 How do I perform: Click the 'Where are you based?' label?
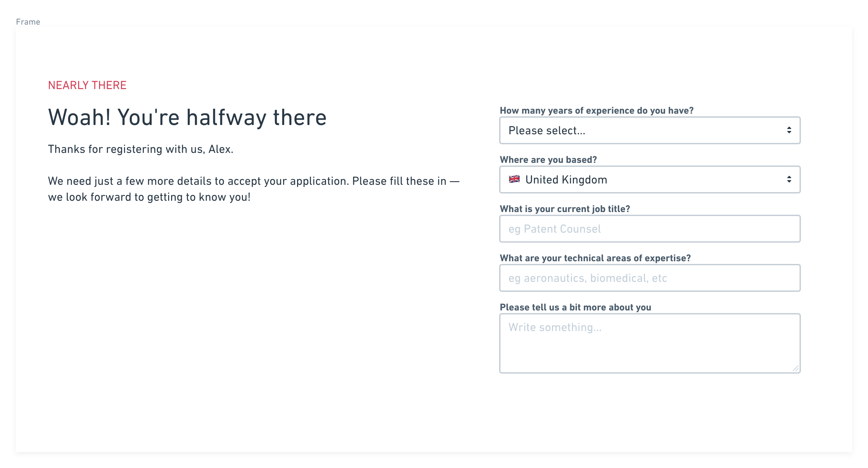click(x=548, y=160)
